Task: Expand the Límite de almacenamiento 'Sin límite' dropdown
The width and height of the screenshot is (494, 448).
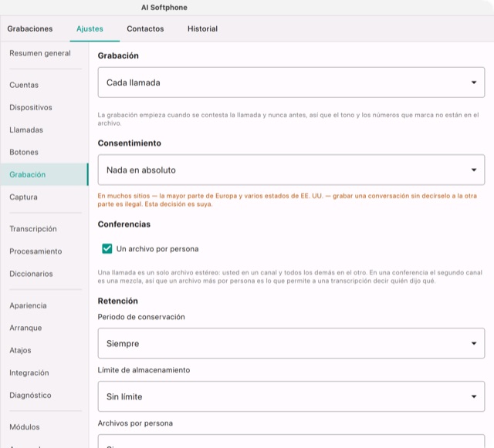Action: click(x=291, y=396)
